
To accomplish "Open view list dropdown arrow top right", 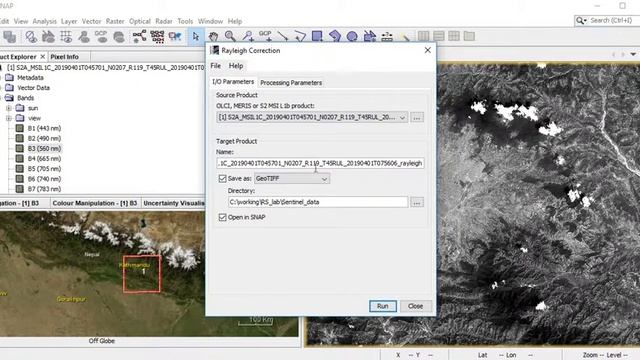I will tap(633, 54).
